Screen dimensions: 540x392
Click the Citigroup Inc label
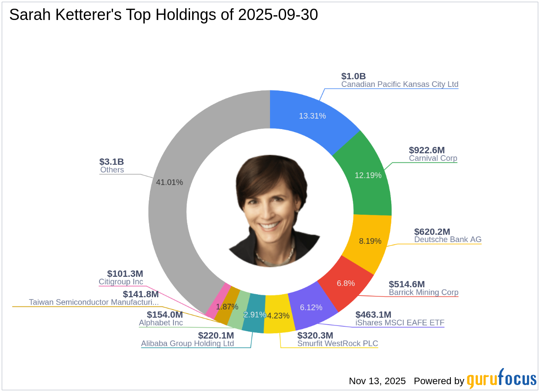tap(121, 282)
